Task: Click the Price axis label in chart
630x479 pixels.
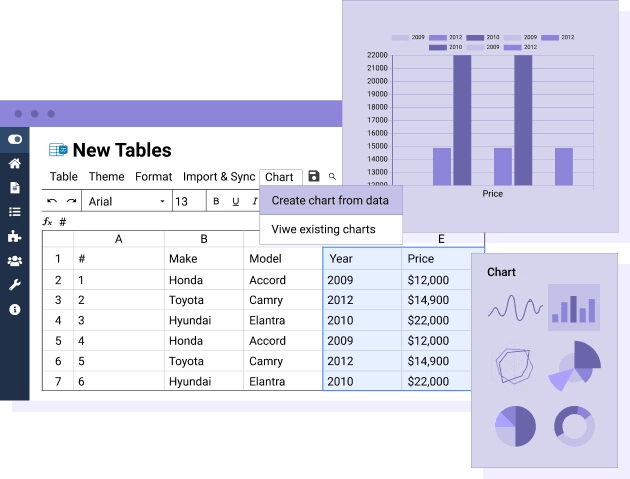Action: pos(493,194)
